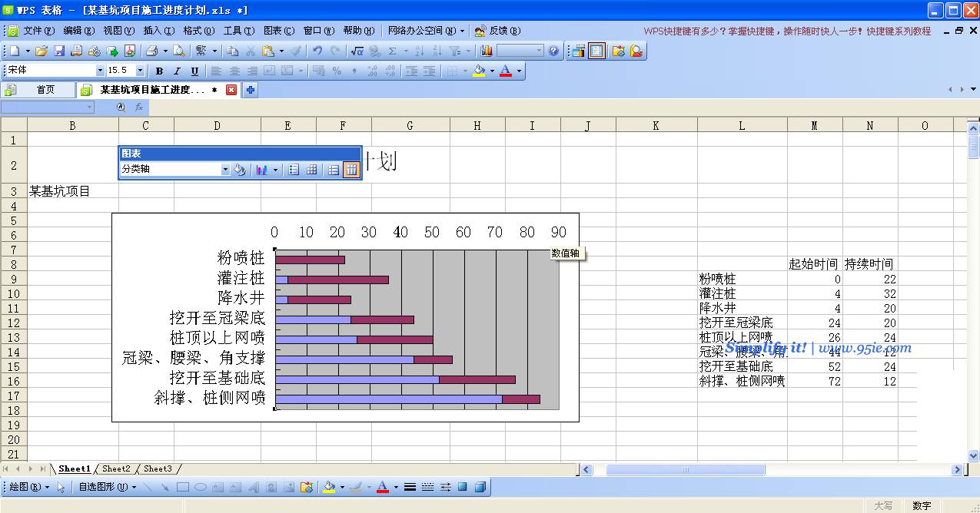Click the format object icon in chart toolbar

(240, 170)
